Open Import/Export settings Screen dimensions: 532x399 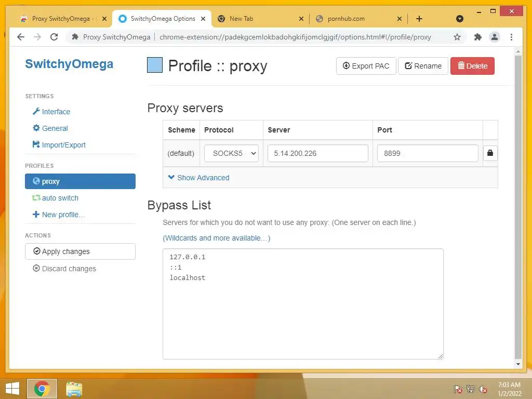click(59, 145)
